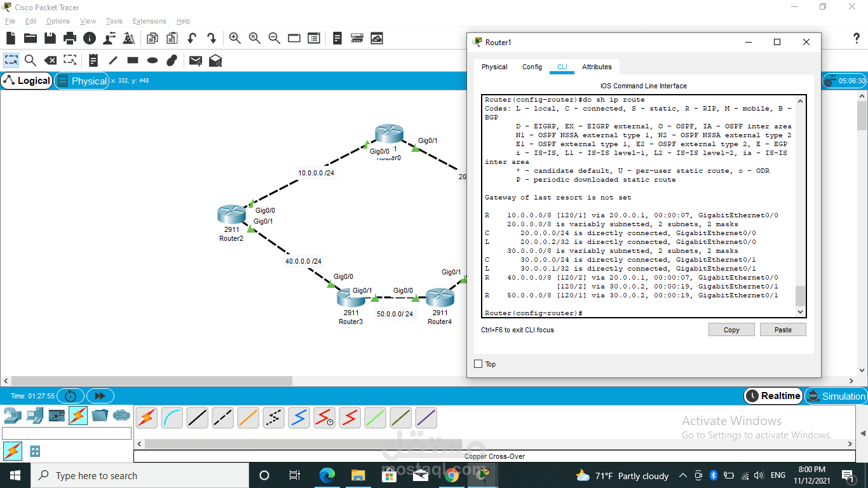The width and height of the screenshot is (868, 488).
Task: Click the device search field below the categories
Action: tap(67, 433)
